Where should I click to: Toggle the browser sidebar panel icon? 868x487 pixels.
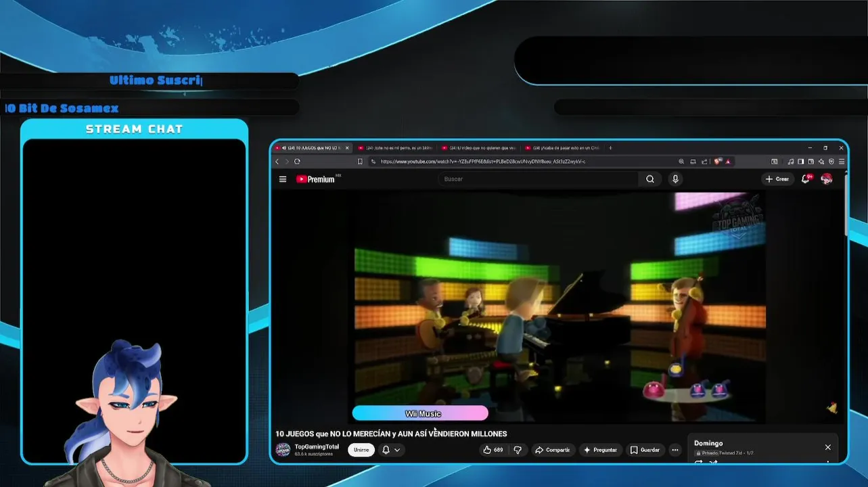(x=801, y=162)
